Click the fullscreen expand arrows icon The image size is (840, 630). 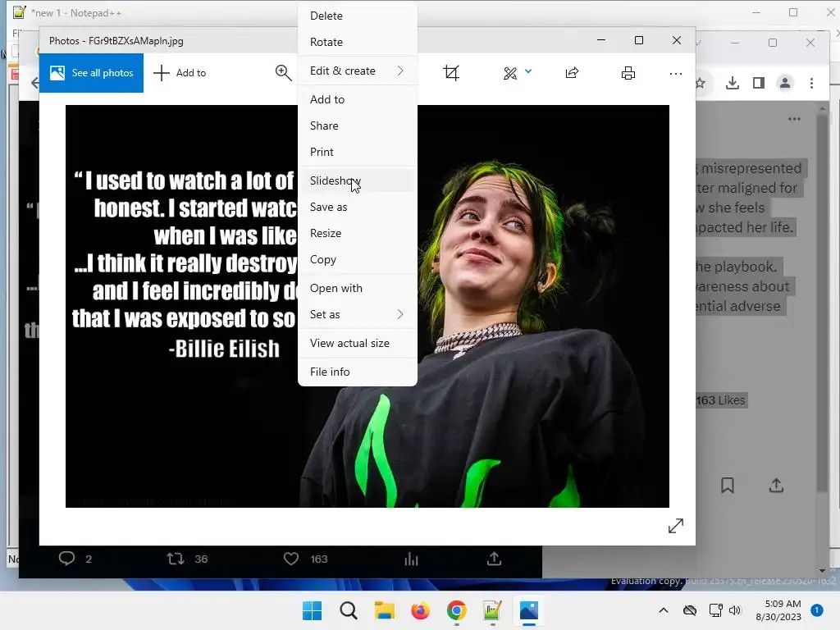(x=676, y=526)
